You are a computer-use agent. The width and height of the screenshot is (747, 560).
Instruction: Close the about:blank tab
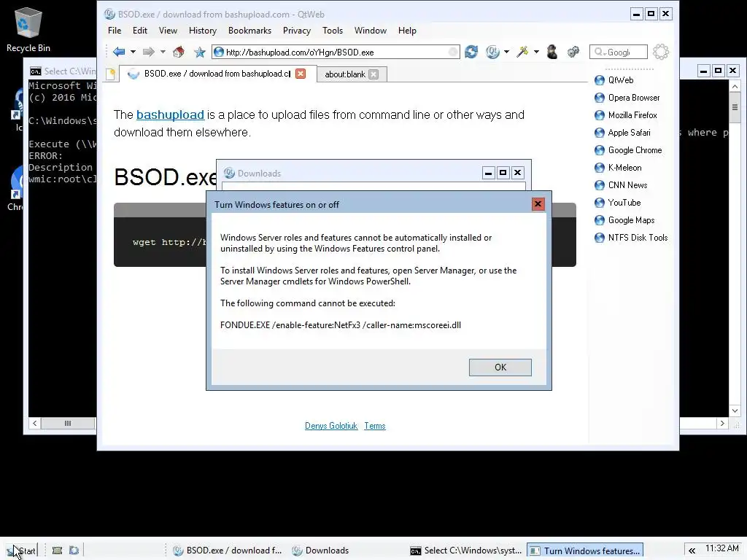374,74
